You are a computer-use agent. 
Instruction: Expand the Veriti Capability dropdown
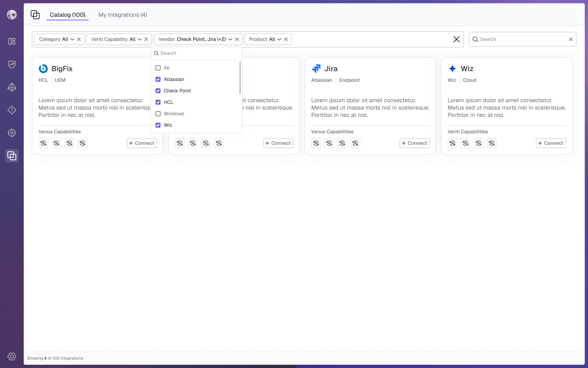[x=139, y=39]
